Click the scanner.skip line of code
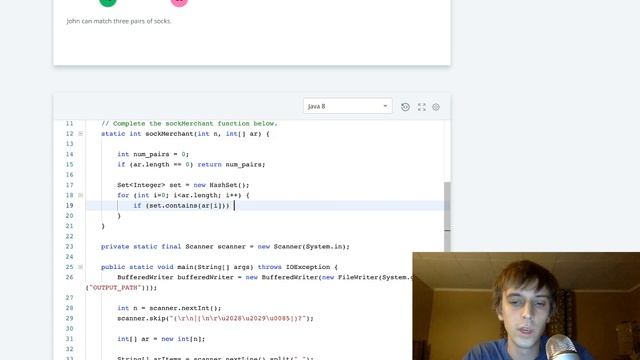Screen dimensions: 640x360 click(x=215, y=318)
